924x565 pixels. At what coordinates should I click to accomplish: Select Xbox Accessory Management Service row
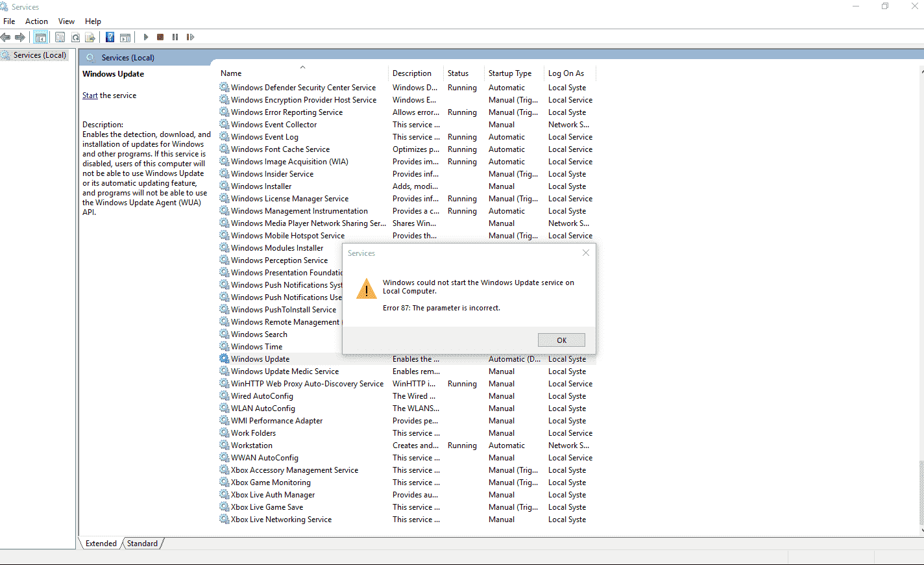click(407, 470)
